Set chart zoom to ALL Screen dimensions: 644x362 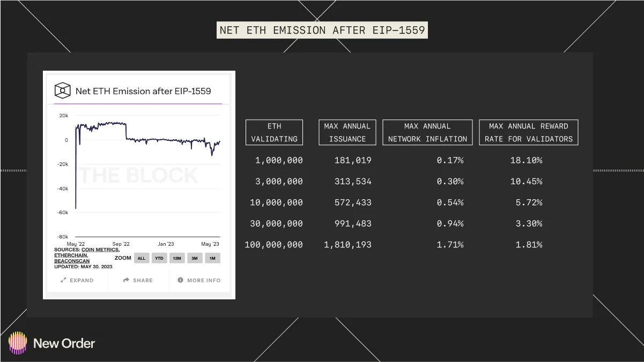(142, 258)
